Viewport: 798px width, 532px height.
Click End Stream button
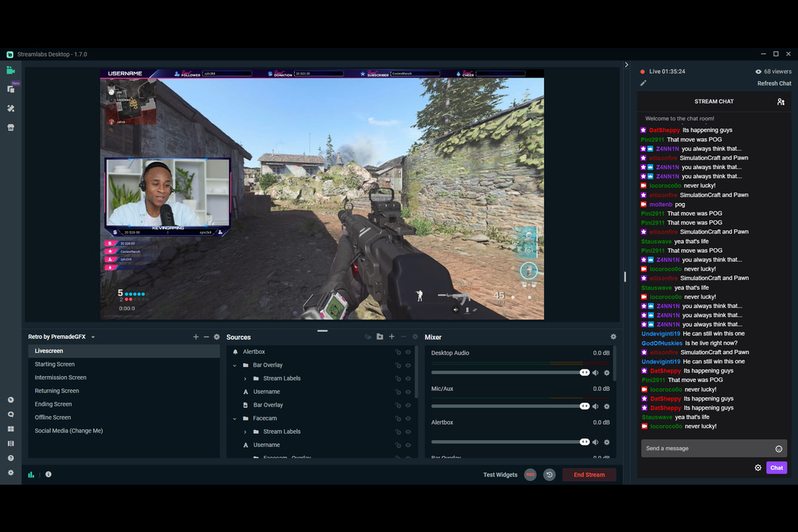590,474
